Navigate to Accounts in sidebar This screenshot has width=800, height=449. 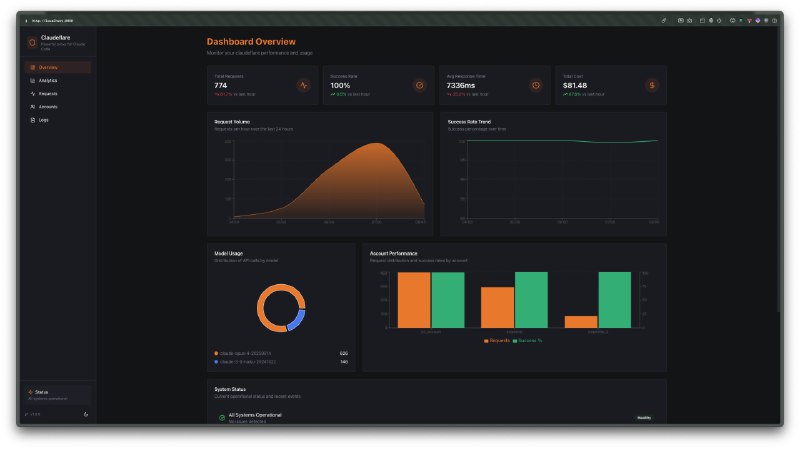click(x=48, y=106)
